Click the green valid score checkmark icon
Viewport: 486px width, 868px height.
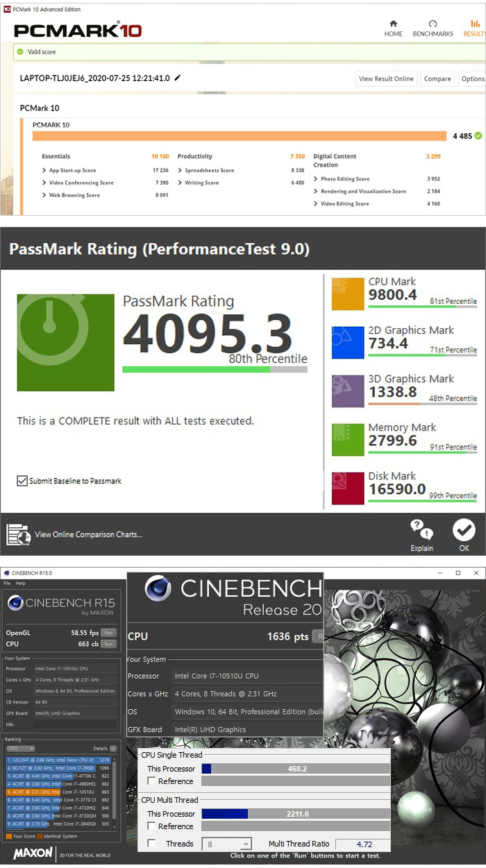click(19, 51)
